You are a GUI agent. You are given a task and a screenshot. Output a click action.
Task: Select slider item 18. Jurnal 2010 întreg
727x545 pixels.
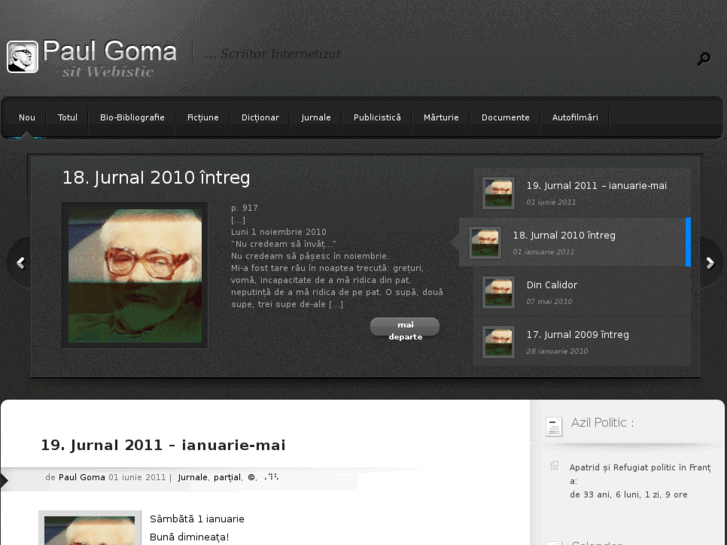pos(574,242)
